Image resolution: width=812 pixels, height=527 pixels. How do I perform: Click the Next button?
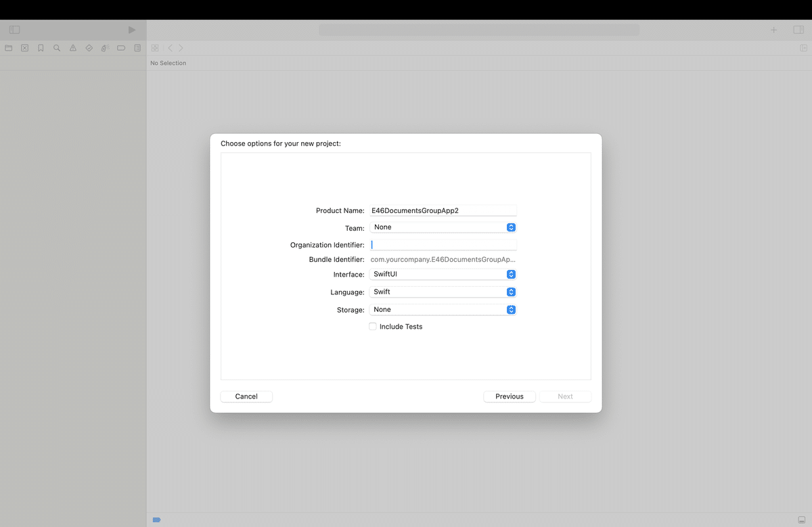point(565,396)
